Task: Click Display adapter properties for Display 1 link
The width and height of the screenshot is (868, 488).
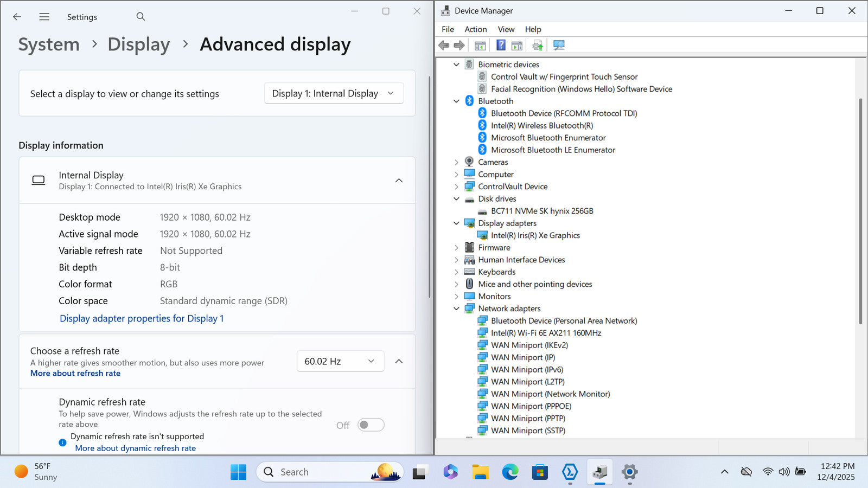Action: tap(142, 318)
